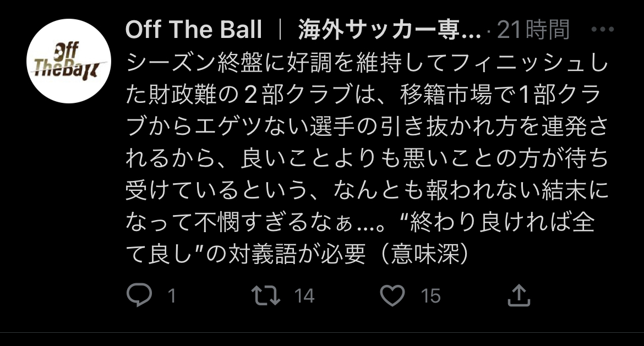644x346 pixels.
Task: Open Off The Ball profile avatar
Action: point(69,61)
